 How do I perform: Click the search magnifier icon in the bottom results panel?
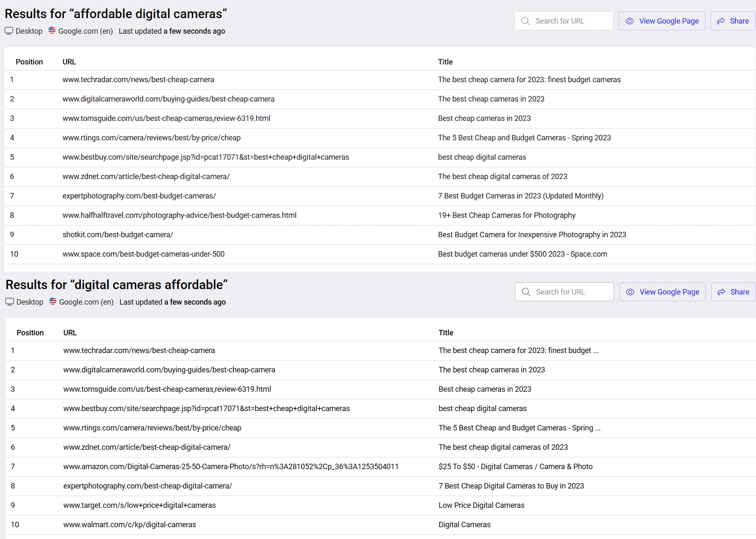(526, 292)
